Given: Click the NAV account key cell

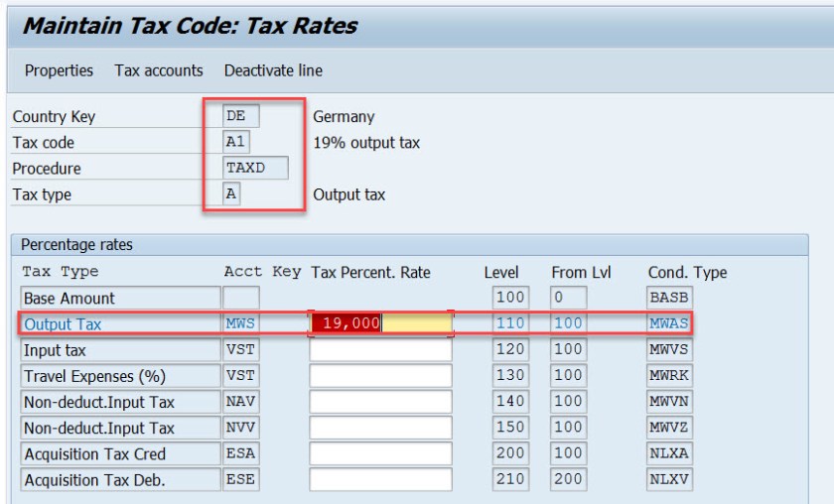Looking at the screenshot, I should [x=241, y=402].
